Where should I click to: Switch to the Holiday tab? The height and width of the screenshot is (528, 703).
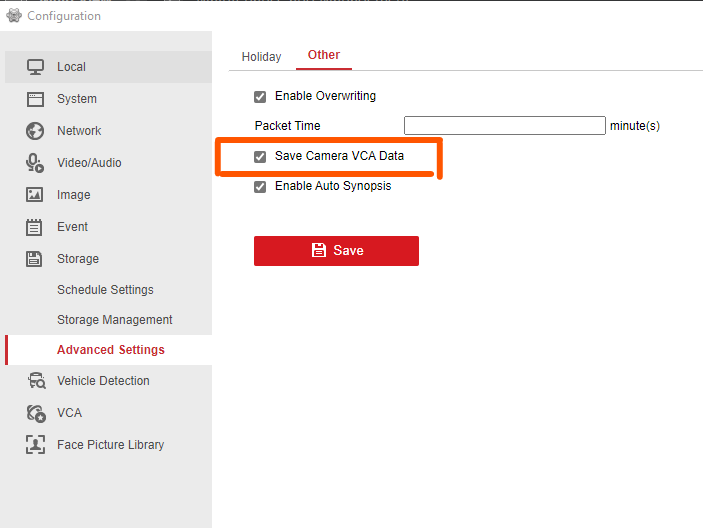[x=261, y=57]
